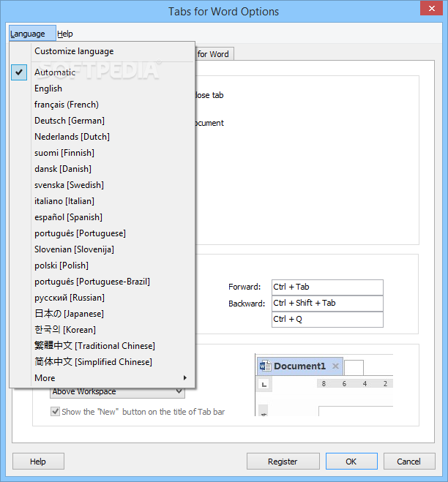Screen dimensions: 448x482
Task: Select the [Japanese] language entry
Action: [x=102, y=314]
